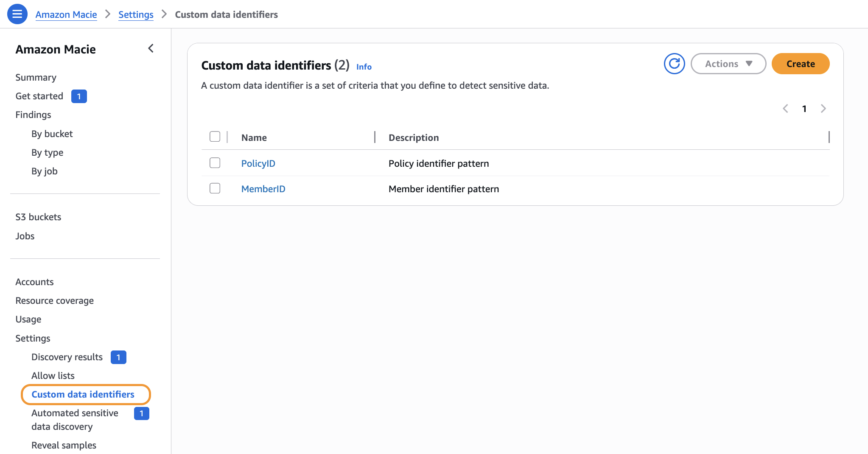The width and height of the screenshot is (868, 454).
Task: Click the Get started notification badge
Action: click(x=79, y=96)
